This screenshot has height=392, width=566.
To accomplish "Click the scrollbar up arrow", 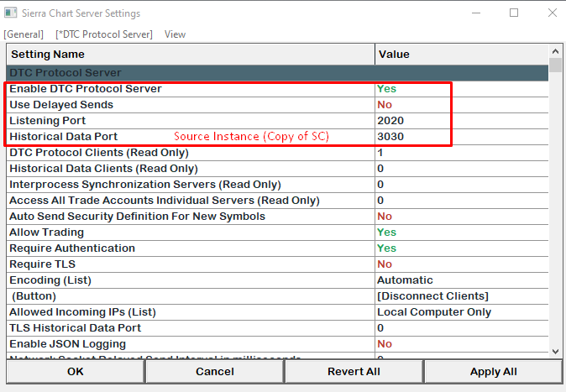I will tap(556, 51).
